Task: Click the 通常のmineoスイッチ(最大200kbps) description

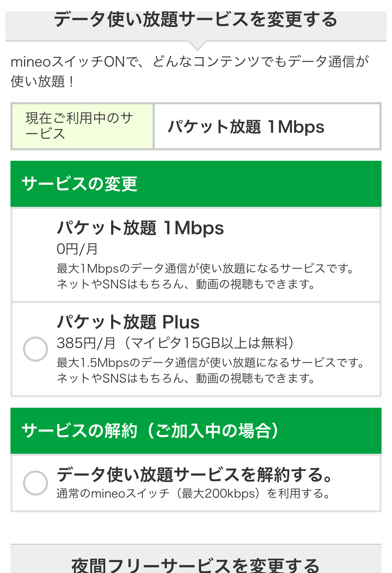Action: click(x=193, y=493)
